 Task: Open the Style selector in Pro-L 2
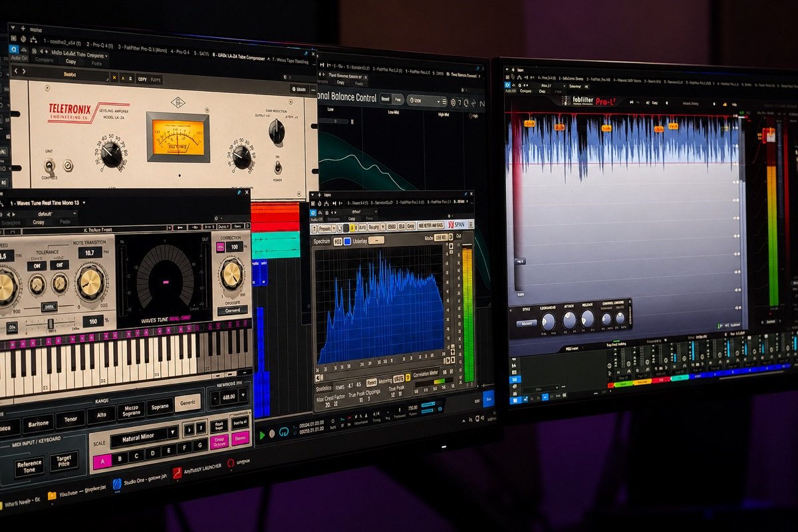[527, 324]
